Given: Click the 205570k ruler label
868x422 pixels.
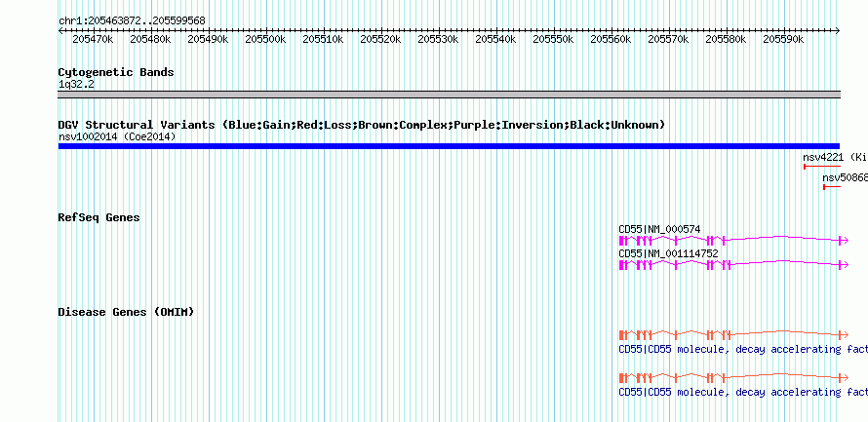Looking at the screenshot, I should (669, 39).
